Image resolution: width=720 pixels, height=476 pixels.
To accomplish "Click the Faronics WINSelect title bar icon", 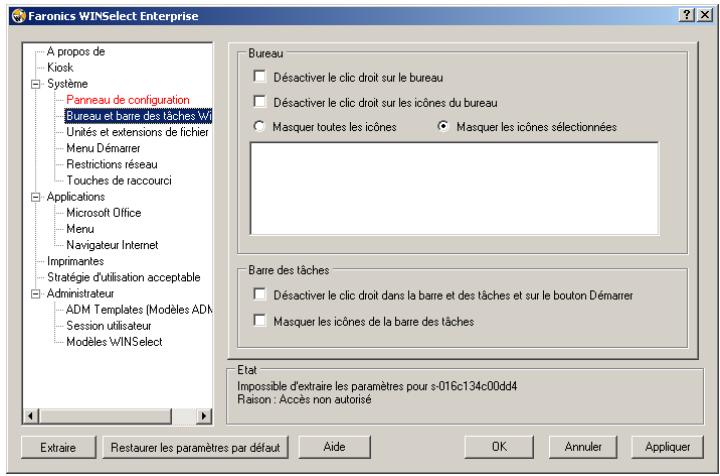I will [x=19, y=16].
